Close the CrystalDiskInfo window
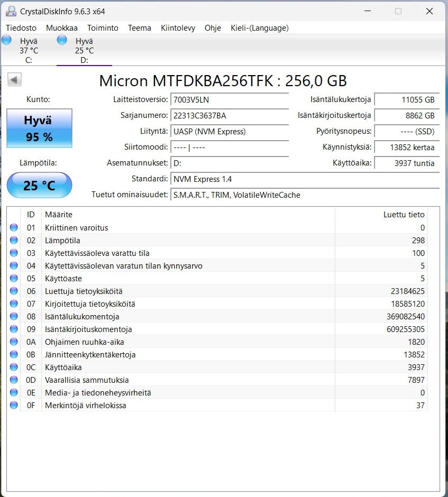Screen dimensions: 448x497 [429, 11]
